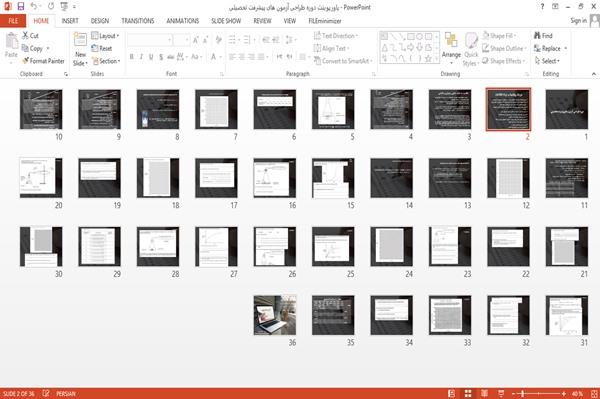Open the Shape Effects dropdown

pyautogui.click(x=503, y=61)
